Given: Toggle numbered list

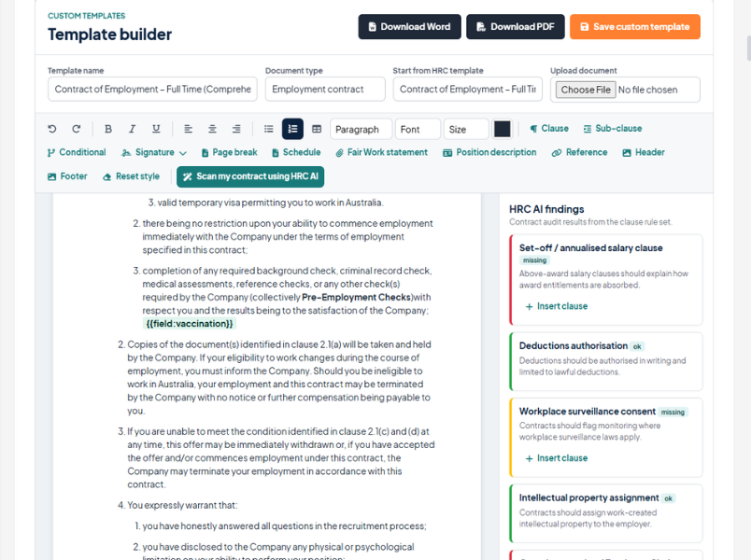Looking at the screenshot, I should pos(292,129).
